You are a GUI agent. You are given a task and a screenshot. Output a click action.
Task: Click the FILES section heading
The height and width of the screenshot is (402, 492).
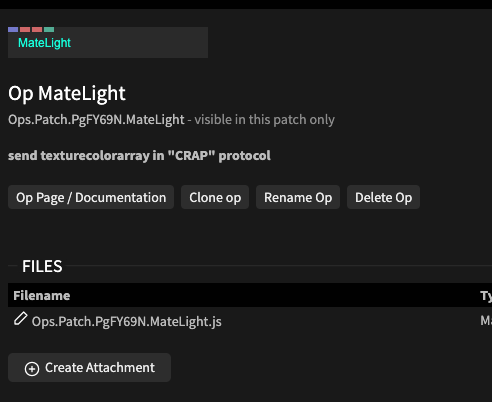tap(42, 266)
